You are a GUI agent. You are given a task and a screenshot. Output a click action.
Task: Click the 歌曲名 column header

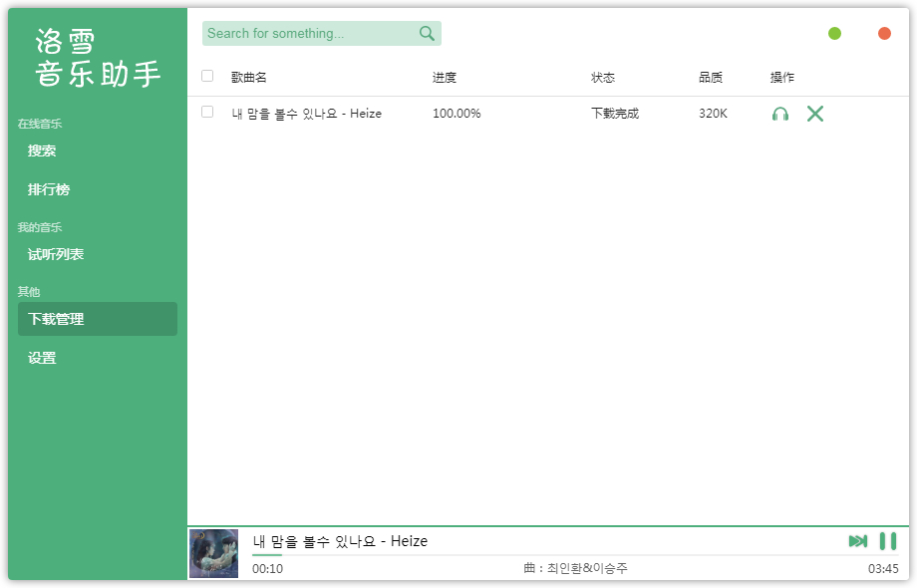pos(249,78)
